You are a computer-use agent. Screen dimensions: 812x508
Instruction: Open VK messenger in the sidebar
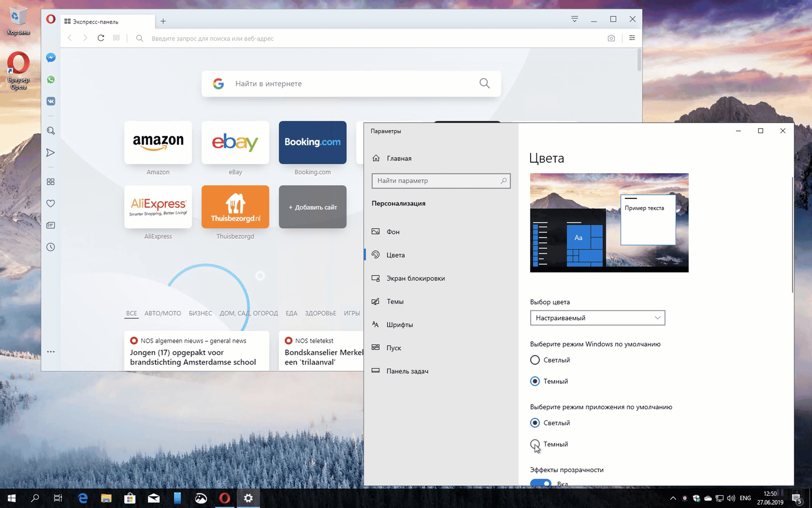[50, 101]
